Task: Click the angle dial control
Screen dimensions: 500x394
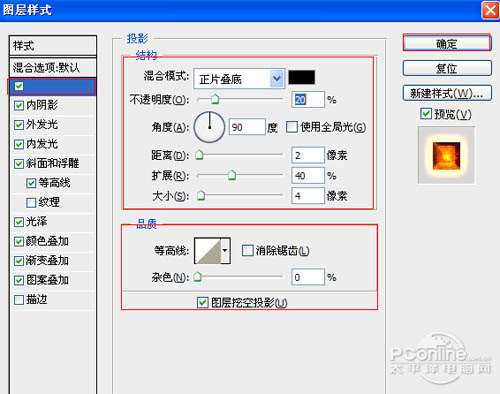Action: point(209,127)
